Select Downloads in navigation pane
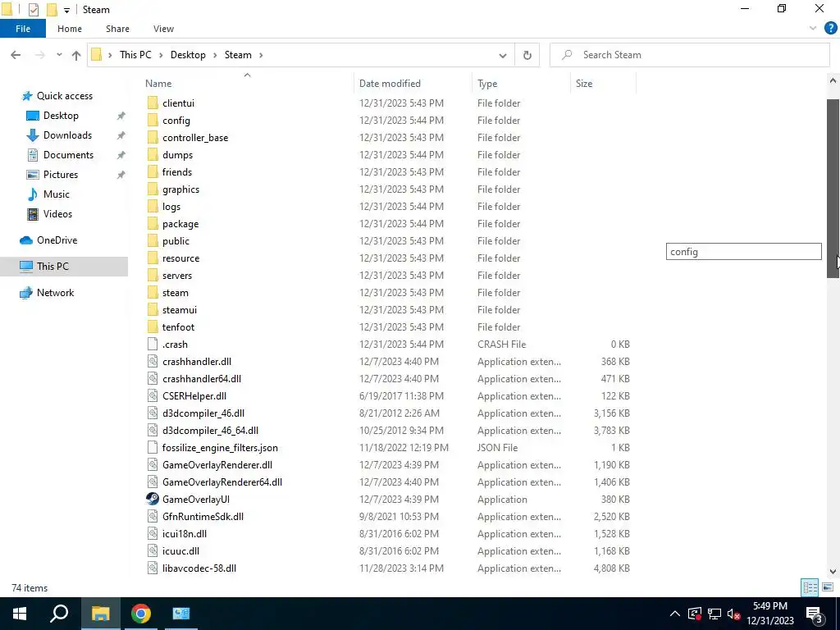 pyautogui.click(x=67, y=135)
